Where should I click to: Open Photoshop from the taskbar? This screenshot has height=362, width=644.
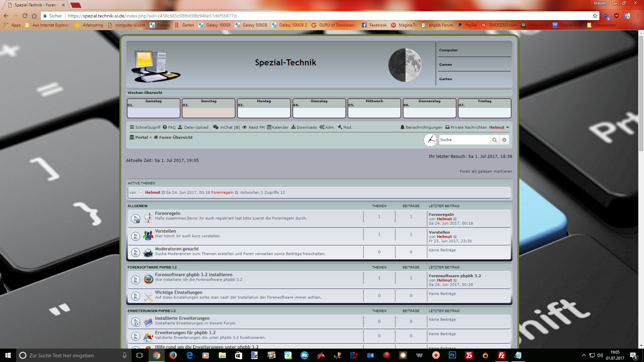(452, 355)
